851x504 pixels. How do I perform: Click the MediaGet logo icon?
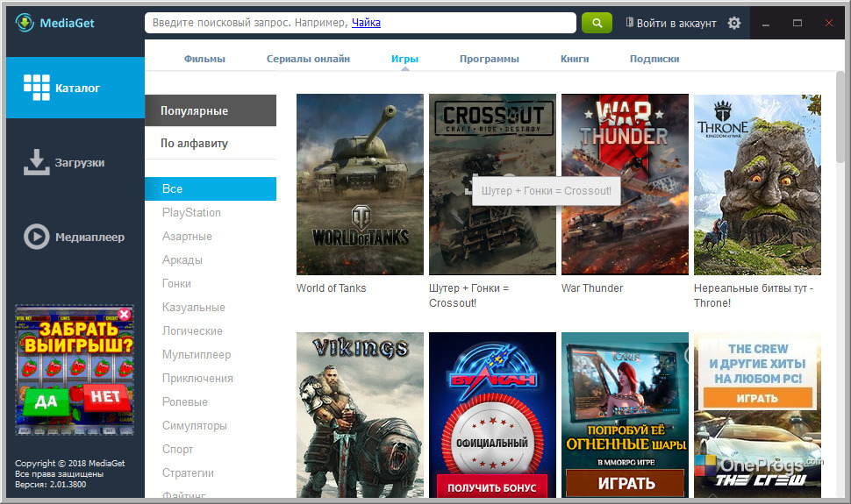click(x=25, y=23)
